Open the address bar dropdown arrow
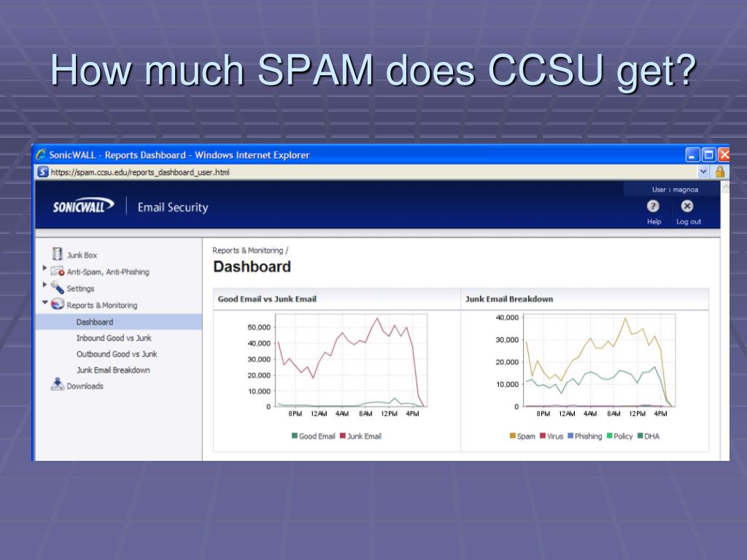Viewport: 747px width, 560px height. click(703, 172)
